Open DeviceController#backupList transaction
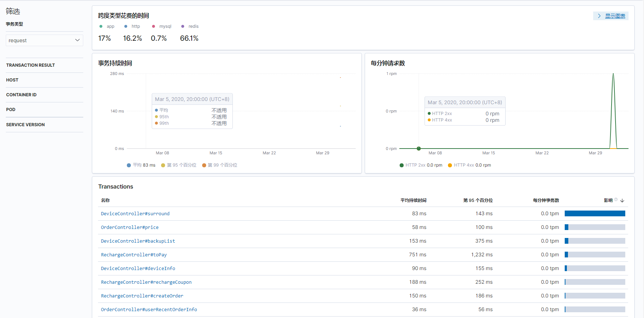 tap(138, 241)
